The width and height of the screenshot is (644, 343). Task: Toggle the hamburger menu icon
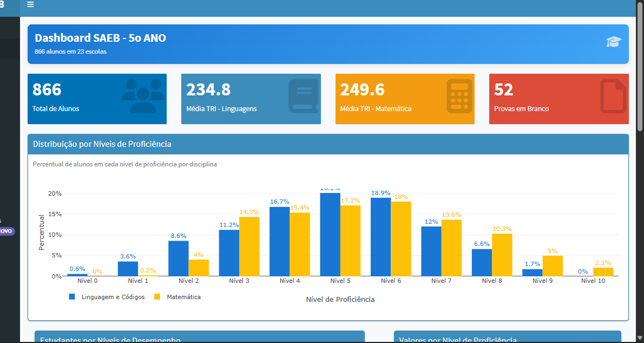30,4
